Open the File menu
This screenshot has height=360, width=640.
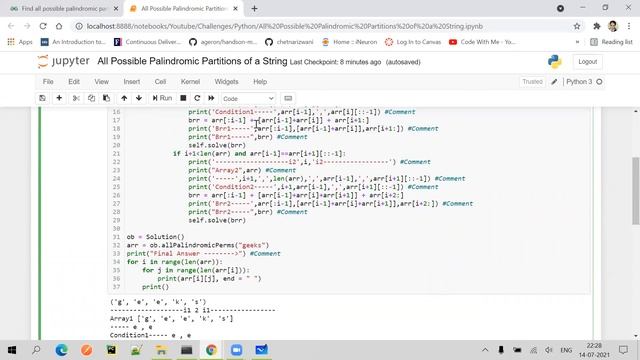(48, 82)
